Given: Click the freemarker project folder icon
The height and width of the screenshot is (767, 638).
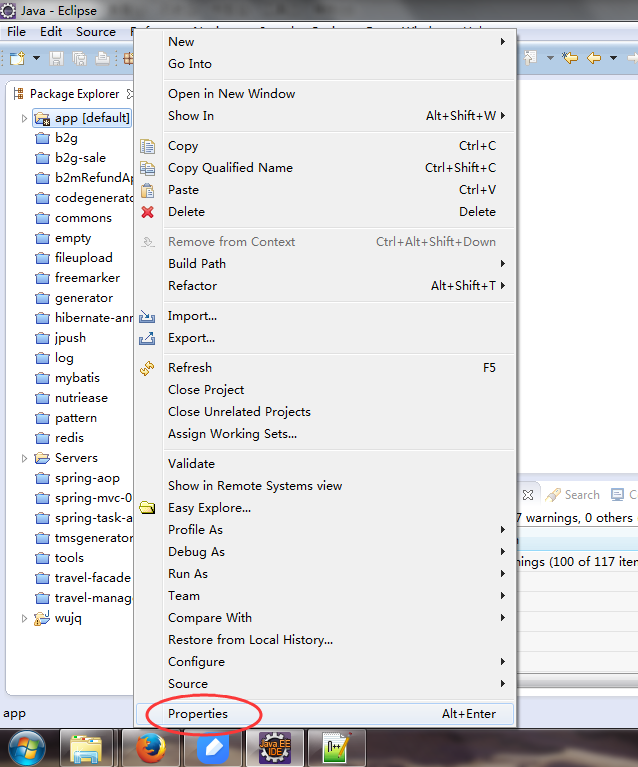Looking at the screenshot, I should tap(43, 278).
